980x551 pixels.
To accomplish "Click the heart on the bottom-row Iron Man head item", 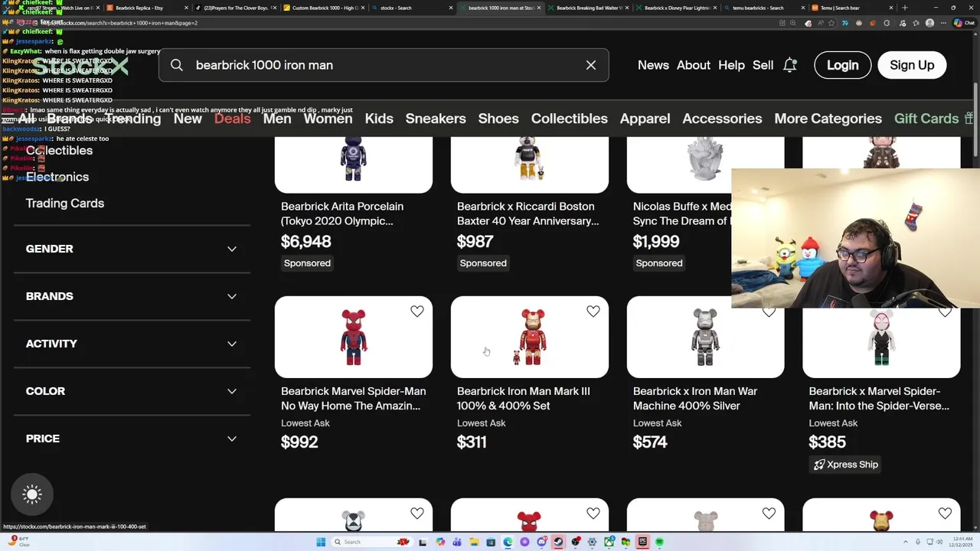I will tap(945, 514).
